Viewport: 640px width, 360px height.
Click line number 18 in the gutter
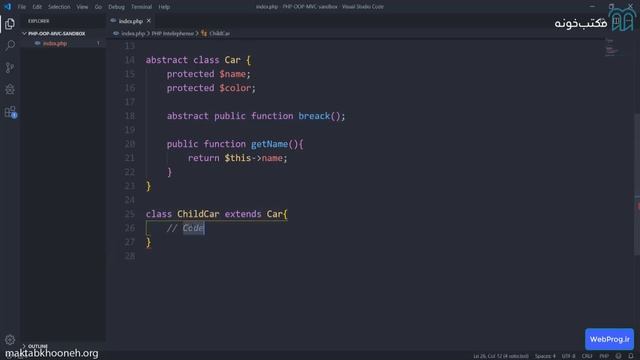point(129,116)
